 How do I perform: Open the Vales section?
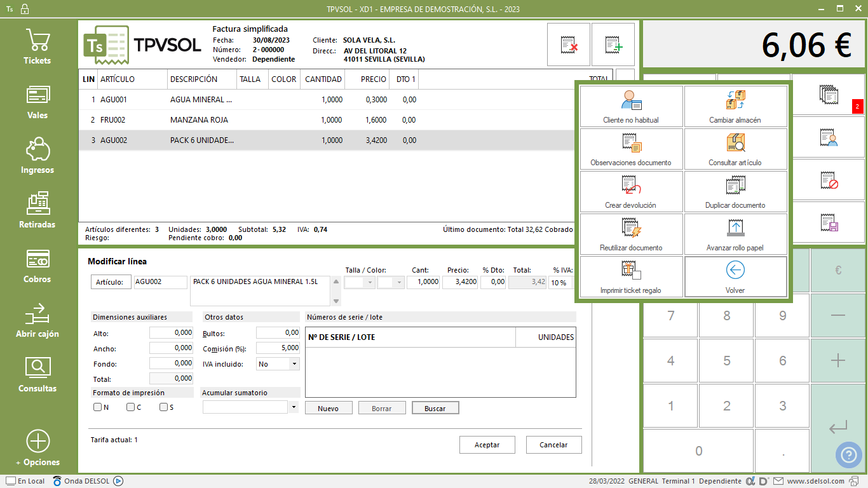(37, 102)
